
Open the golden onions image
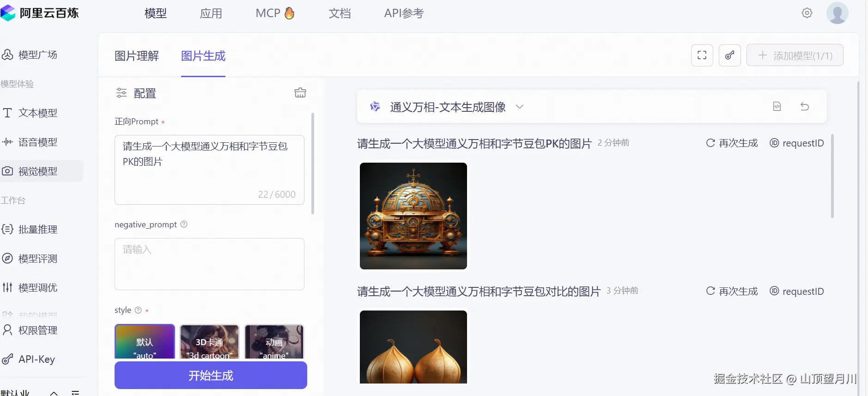[413, 347]
